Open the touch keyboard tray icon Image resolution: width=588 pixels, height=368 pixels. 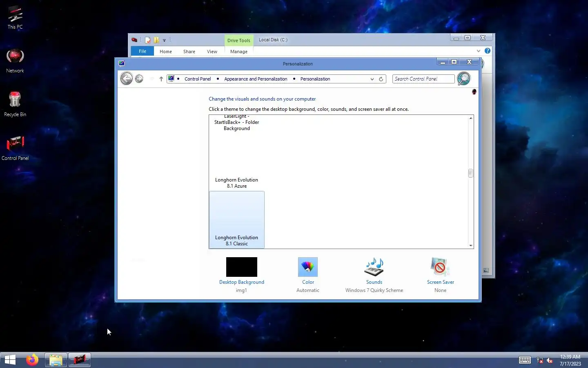pos(525,360)
